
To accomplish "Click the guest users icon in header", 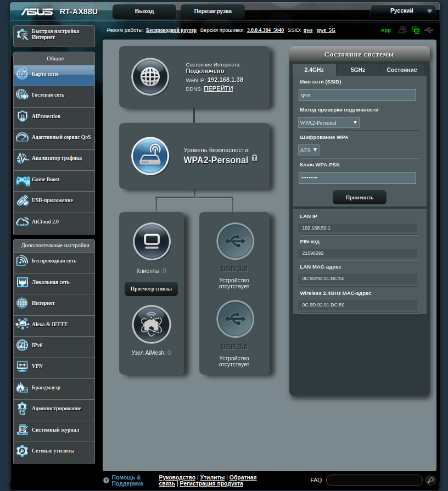I will 402,30.
